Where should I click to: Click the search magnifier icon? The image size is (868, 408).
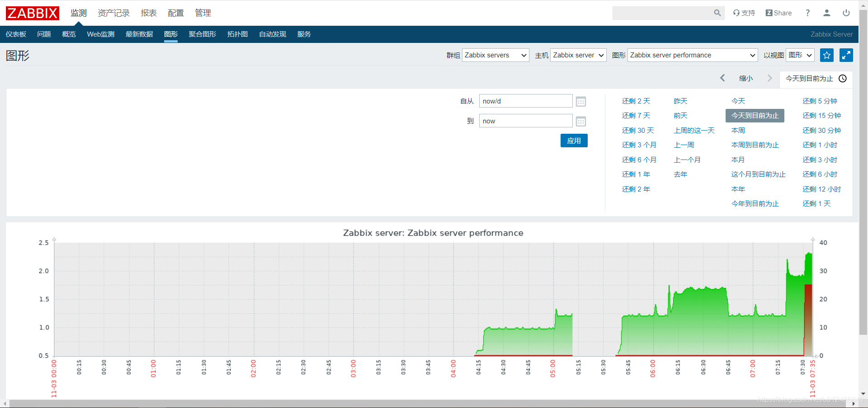[717, 13]
